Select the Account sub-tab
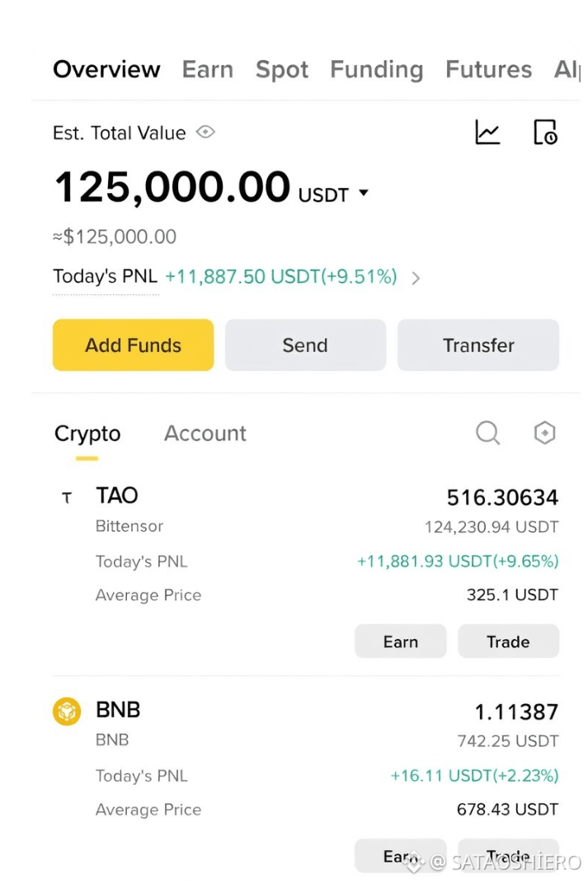 pos(205,433)
